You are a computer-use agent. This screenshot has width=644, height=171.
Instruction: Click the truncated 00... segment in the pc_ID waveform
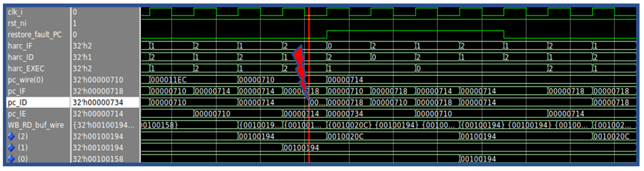318,102
